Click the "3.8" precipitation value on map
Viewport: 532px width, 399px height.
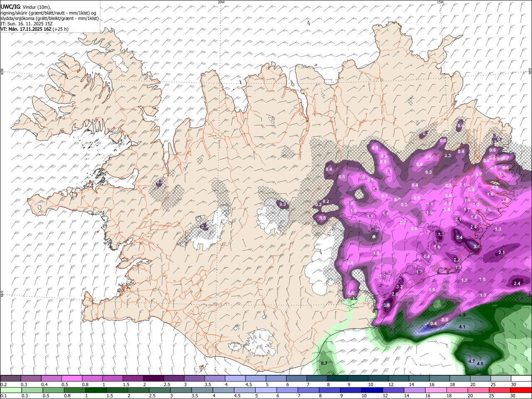point(387,305)
